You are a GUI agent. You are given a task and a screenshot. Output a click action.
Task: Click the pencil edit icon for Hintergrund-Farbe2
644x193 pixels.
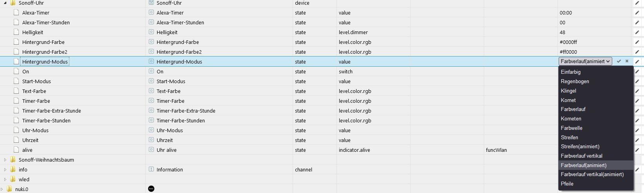click(637, 52)
